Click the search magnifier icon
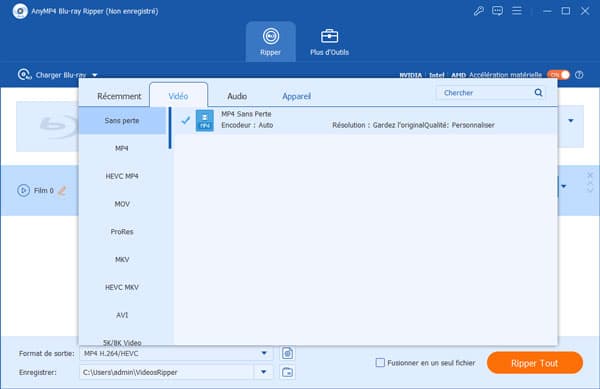This screenshot has height=389, width=600. pyautogui.click(x=538, y=93)
